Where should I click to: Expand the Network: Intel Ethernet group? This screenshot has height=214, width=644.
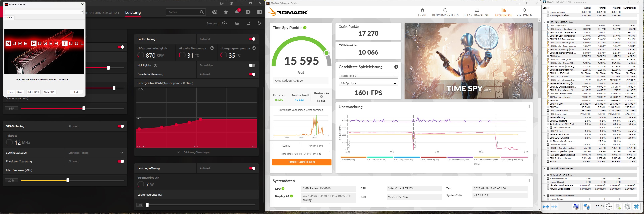pos(544,168)
